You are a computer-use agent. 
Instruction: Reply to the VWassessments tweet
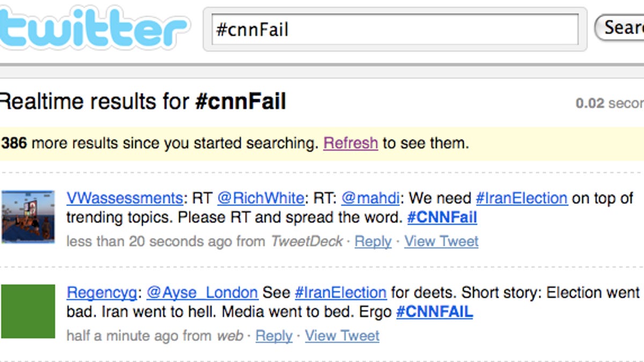[x=373, y=241]
